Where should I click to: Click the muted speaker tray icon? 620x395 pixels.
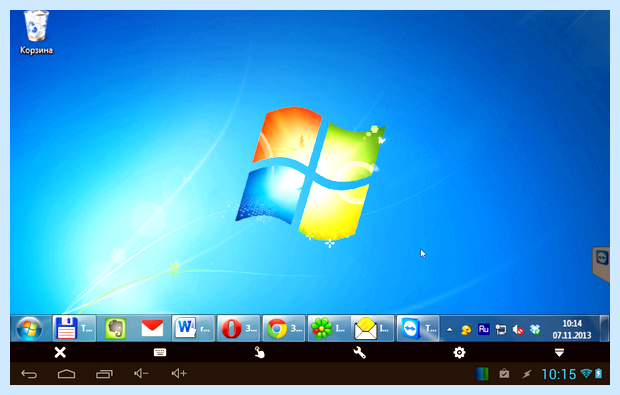518,329
